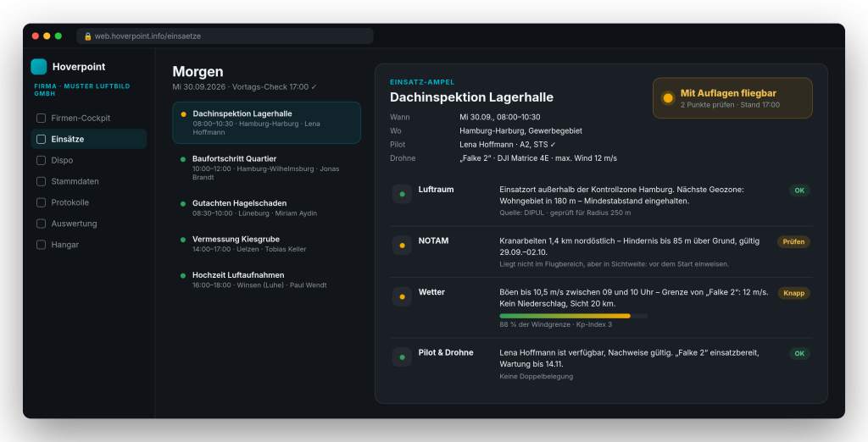Click the wind limit progress bar
This screenshot has width=868, height=442.
[574, 316]
